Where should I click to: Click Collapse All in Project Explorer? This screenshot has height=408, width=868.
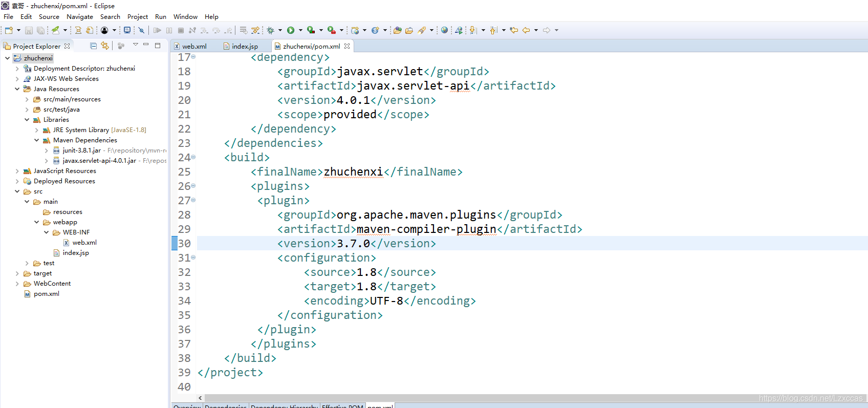(93, 46)
